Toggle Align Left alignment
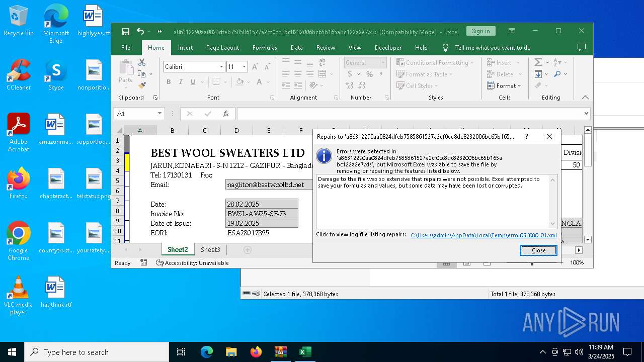This screenshot has height=362, width=644. (286, 74)
